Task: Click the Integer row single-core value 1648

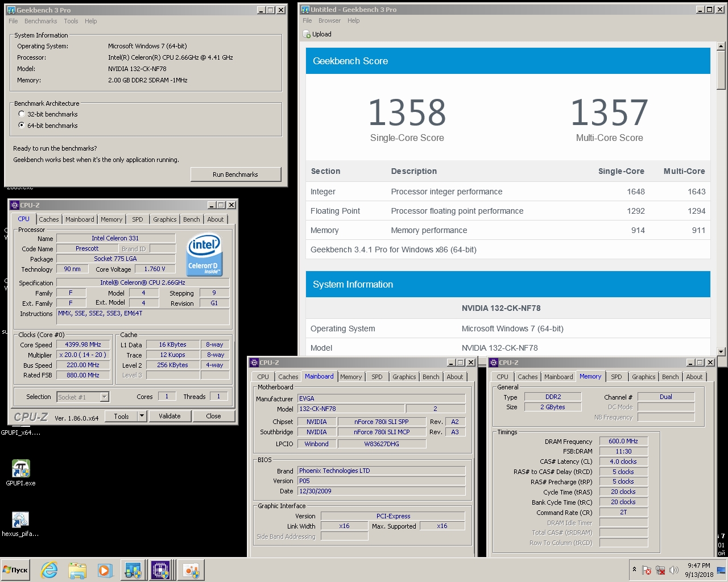Action: 636,192
